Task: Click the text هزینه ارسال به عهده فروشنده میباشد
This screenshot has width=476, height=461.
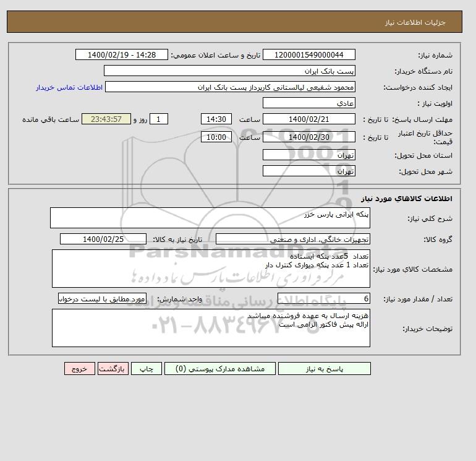Action: tap(308, 316)
